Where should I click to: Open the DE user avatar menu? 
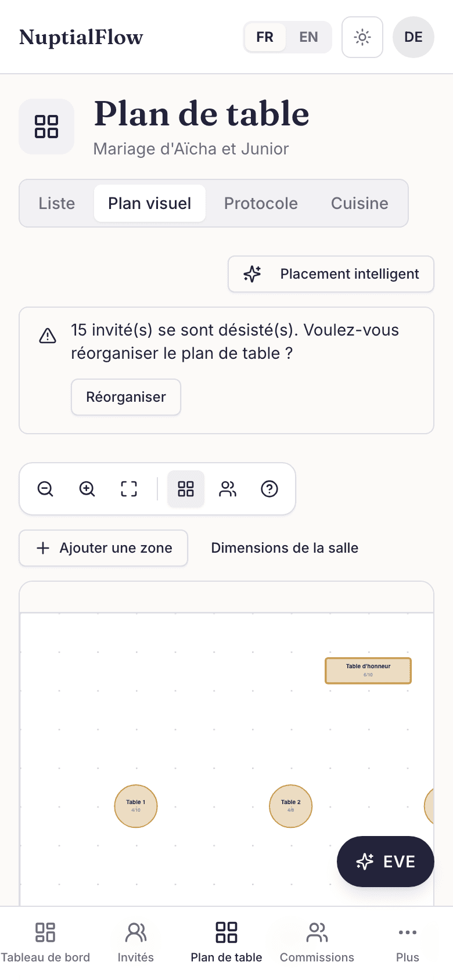coord(414,37)
